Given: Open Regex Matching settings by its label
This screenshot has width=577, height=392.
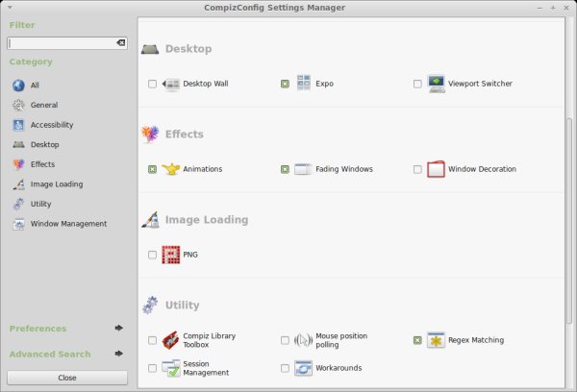Looking at the screenshot, I should [x=476, y=340].
